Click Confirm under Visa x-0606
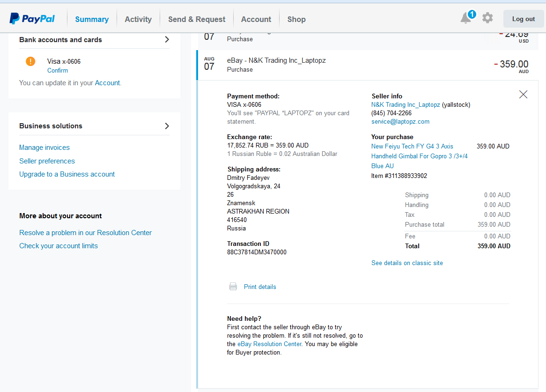The height and width of the screenshot is (392, 546). pyautogui.click(x=58, y=71)
